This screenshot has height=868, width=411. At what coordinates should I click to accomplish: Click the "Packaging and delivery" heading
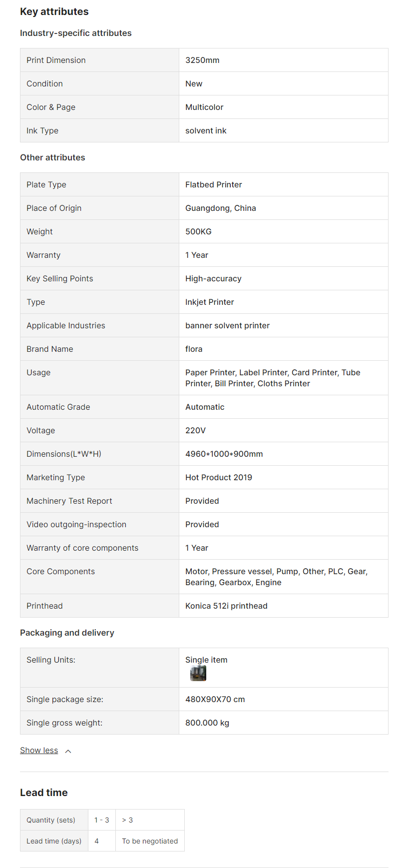pyautogui.click(x=67, y=633)
